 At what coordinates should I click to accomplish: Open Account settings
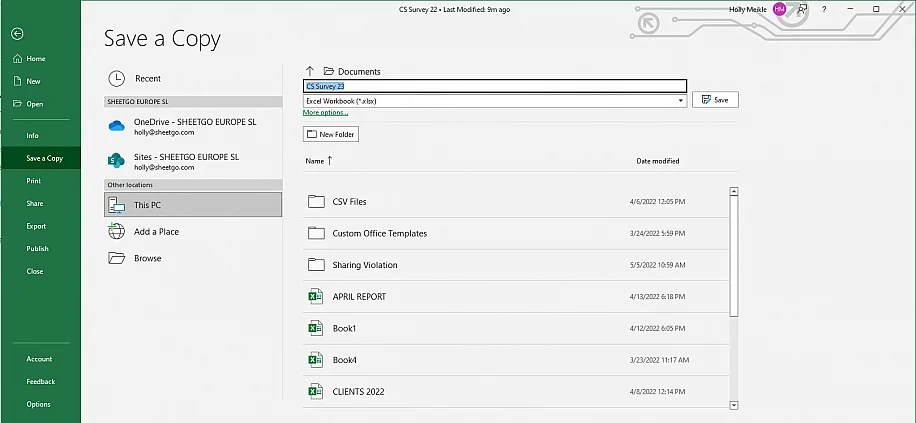point(40,359)
